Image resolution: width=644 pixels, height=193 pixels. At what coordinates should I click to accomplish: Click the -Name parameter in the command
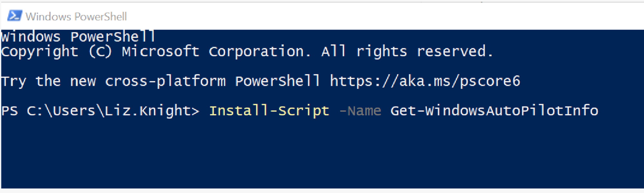tap(360, 111)
